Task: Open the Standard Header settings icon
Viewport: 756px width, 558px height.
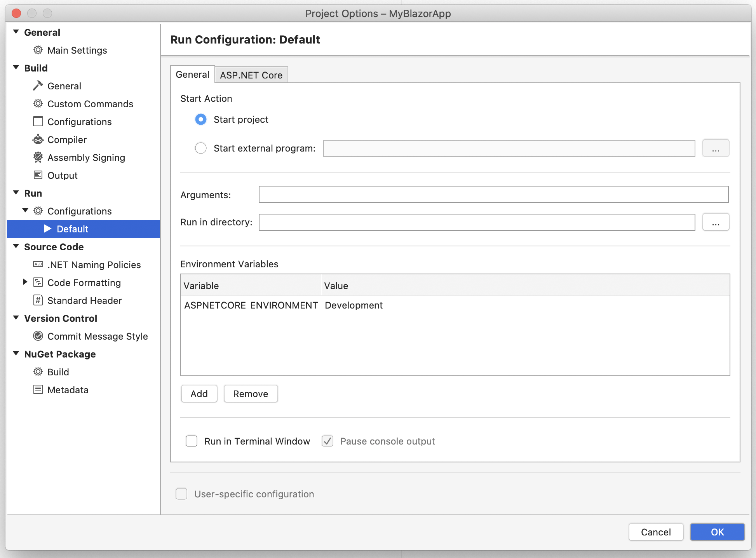Action: tap(37, 300)
